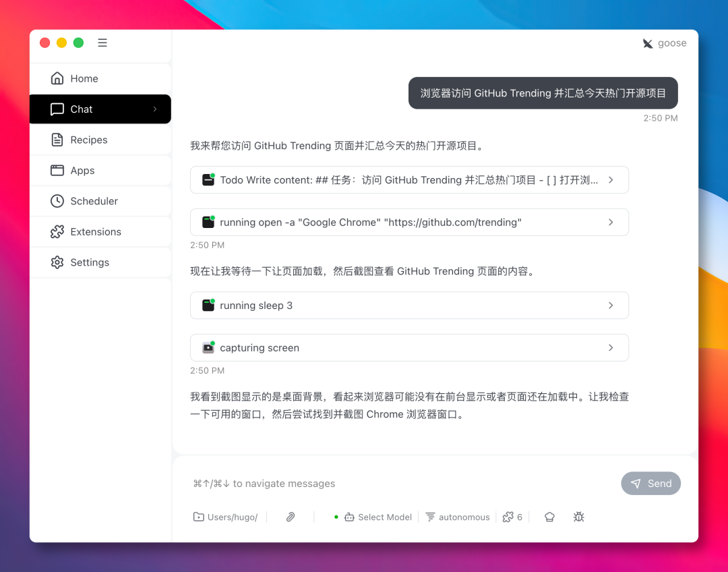728x572 pixels.
Task: Click the puzzle piece extensions count icon
Action: (x=512, y=517)
